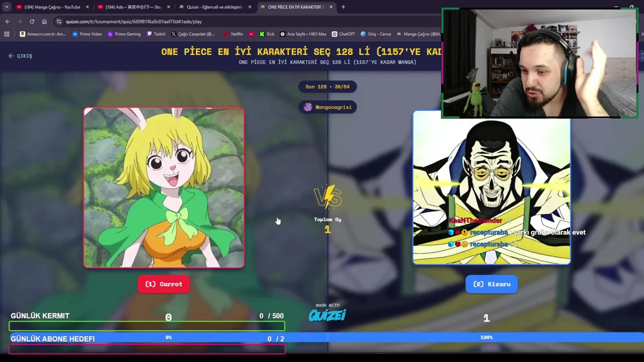View site information icon in address bar
Viewport: 644px width, 362px height.
(x=59, y=22)
